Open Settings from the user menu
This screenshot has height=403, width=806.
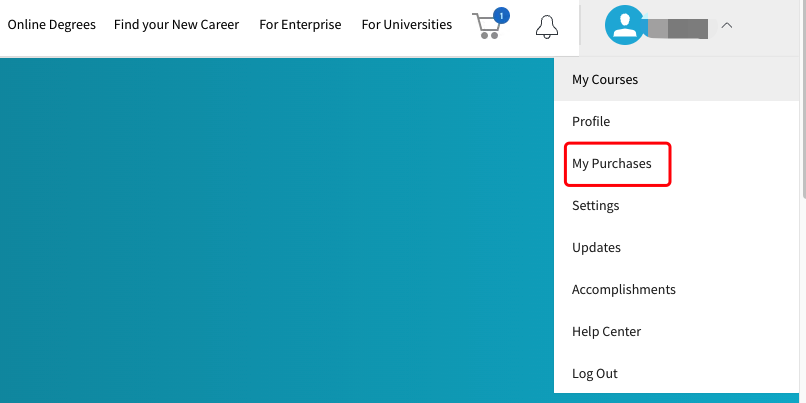coord(676,206)
